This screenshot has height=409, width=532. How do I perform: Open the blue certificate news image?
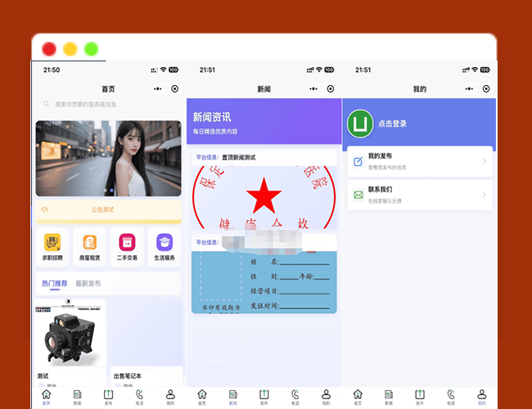tap(264, 282)
